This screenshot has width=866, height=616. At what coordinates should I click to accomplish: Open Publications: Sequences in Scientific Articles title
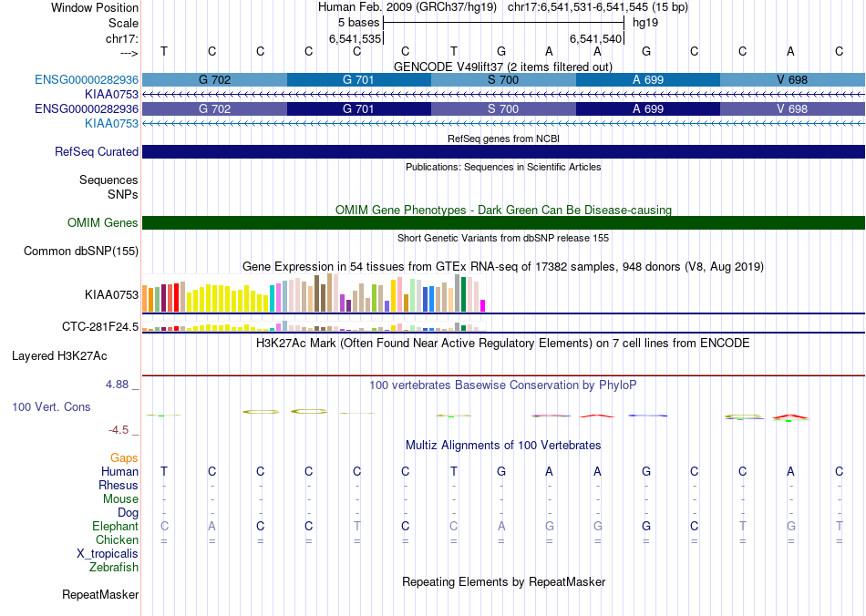pyautogui.click(x=503, y=167)
